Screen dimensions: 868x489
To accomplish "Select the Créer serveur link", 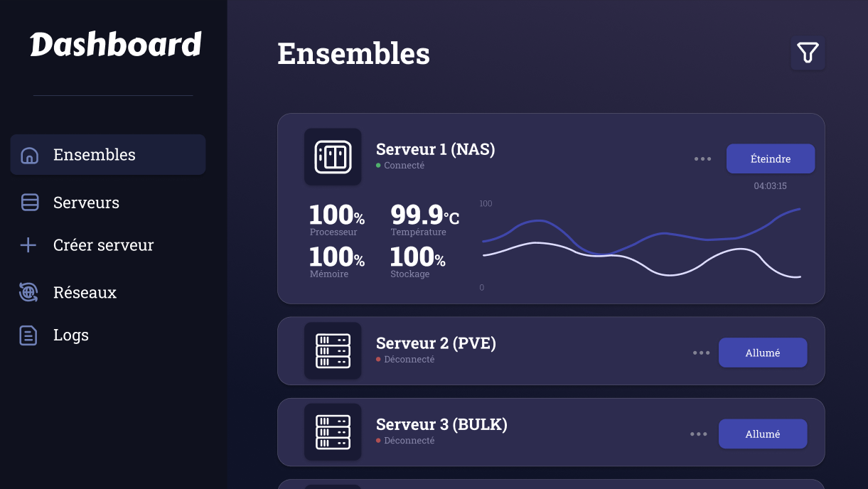I will point(103,245).
